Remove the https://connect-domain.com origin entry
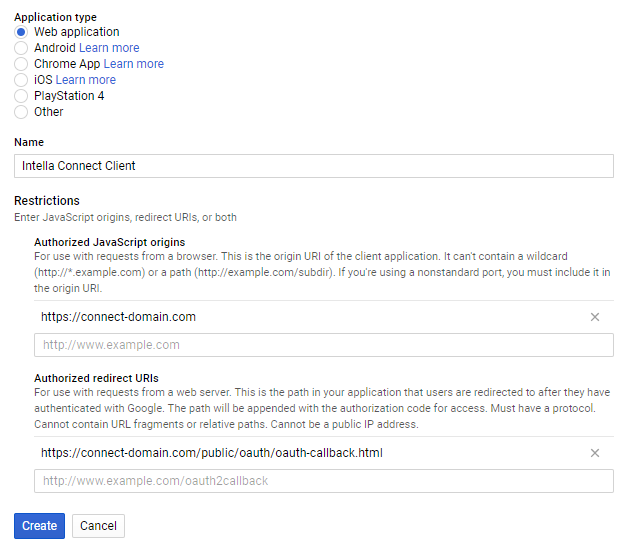The image size is (631, 554). pyautogui.click(x=595, y=317)
